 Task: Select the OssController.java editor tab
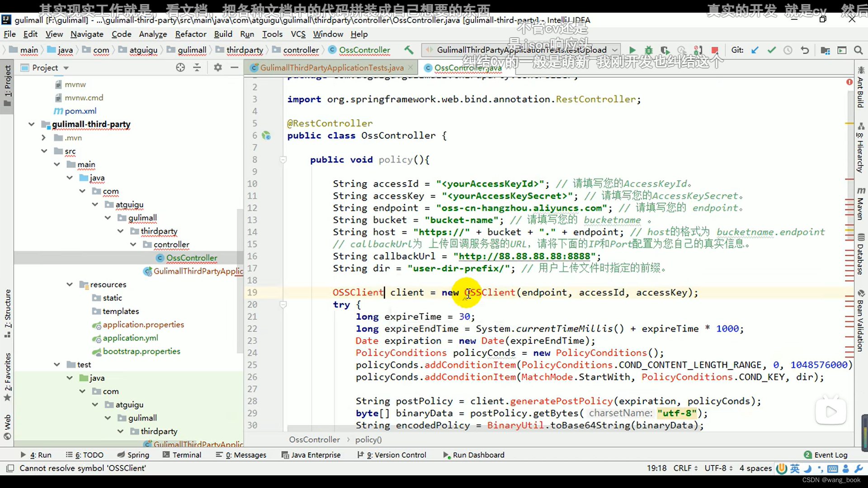point(467,67)
